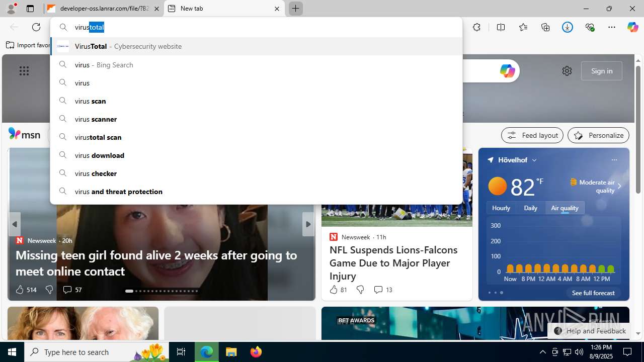This screenshot has width=644, height=362.
Task: Open the Missing teen girl headline
Action: click(x=156, y=263)
